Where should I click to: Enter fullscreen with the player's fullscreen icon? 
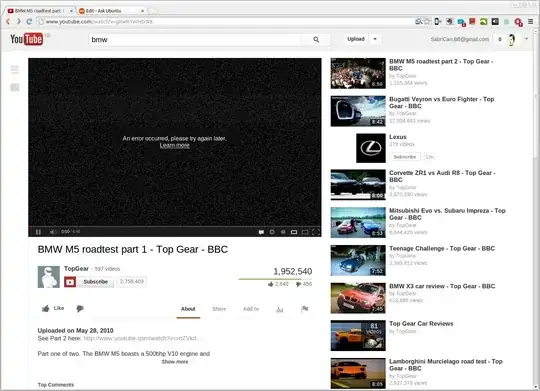[316, 232]
